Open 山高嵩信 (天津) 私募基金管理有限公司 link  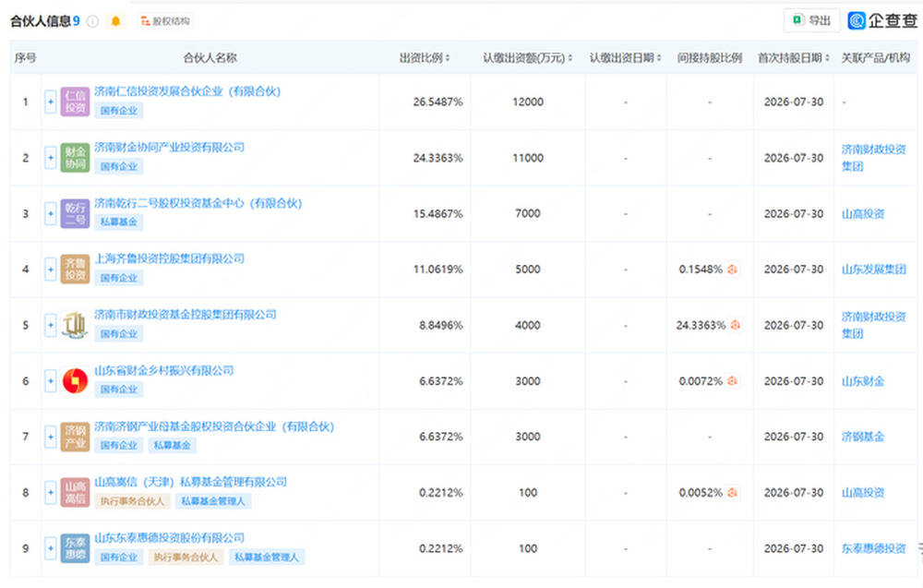pos(191,482)
